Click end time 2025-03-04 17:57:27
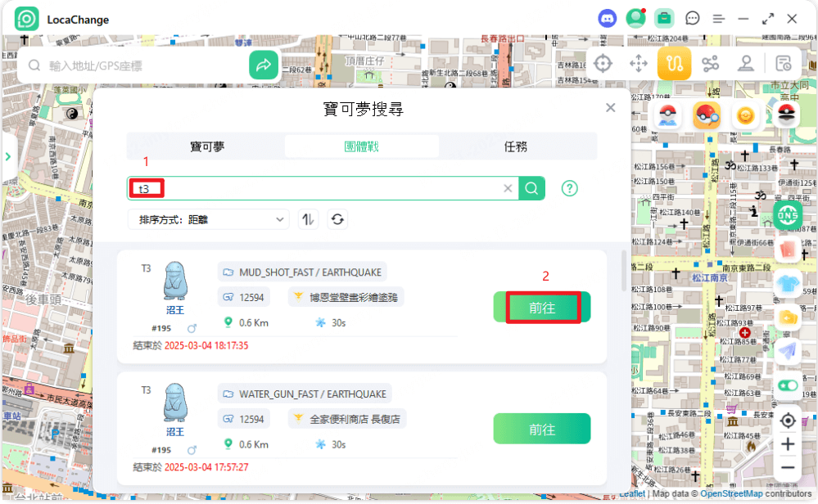Viewport: 818px width, 504px height. click(206, 467)
